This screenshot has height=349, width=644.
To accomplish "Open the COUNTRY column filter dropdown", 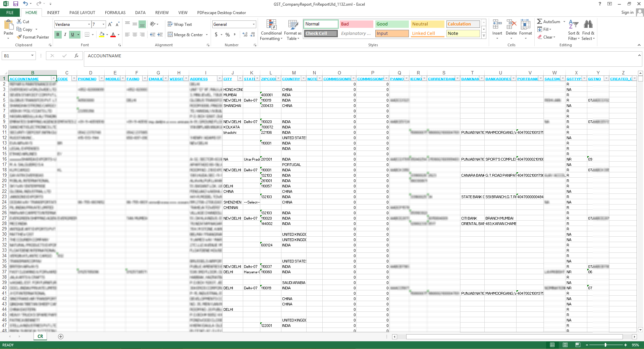I will (x=303, y=78).
